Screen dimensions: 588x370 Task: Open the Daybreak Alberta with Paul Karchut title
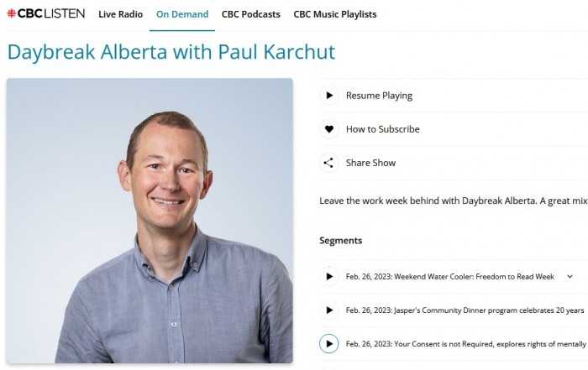(171, 52)
